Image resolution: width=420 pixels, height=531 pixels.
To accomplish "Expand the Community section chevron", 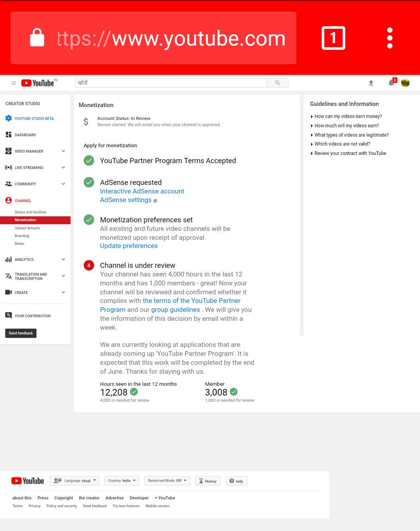I will tap(63, 184).
